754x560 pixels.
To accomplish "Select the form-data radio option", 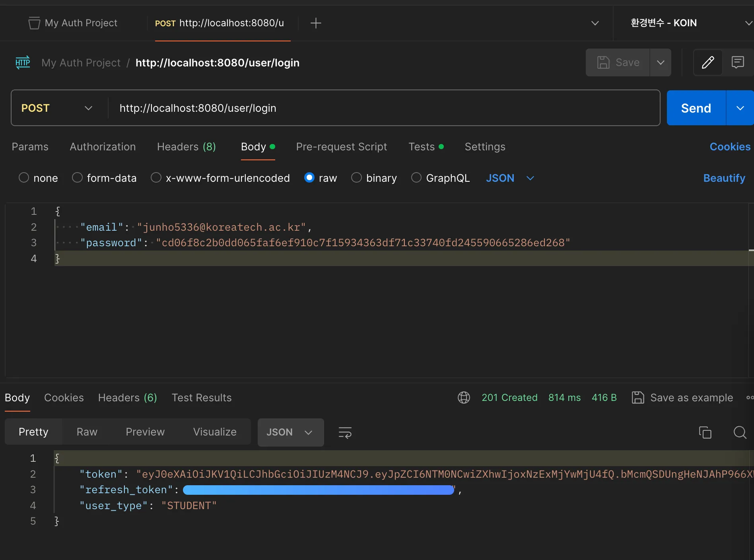I will (77, 178).
